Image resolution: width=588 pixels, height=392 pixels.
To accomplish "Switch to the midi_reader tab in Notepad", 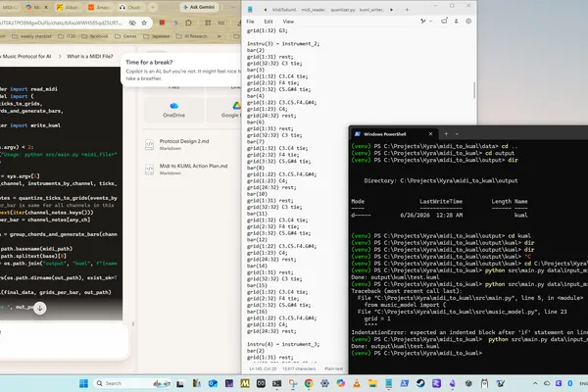I will click(314, 10).
